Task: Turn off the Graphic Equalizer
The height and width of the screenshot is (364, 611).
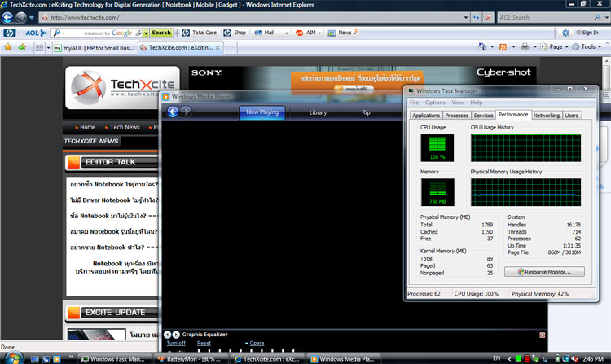Action: coord(176,344)
